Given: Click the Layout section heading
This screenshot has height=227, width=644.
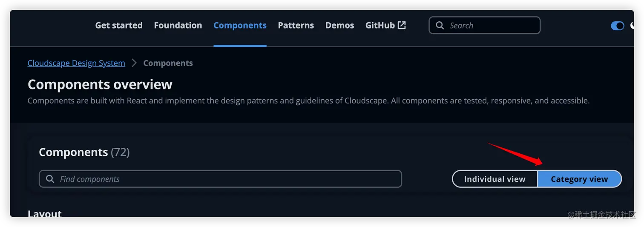Looking at the screenshot, I should point(45,213).
